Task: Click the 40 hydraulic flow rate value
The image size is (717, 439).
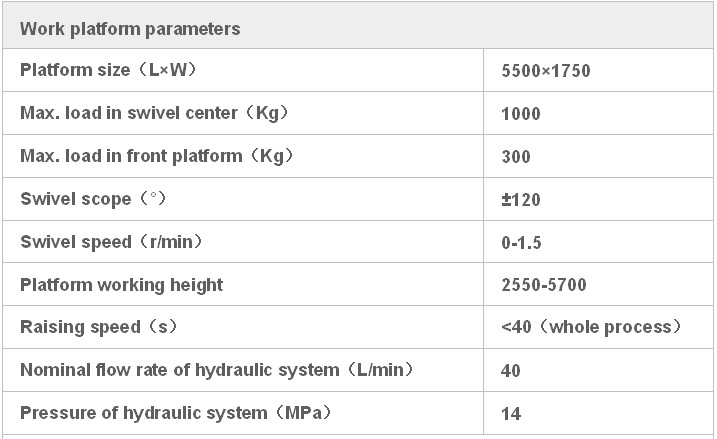Action: [x=511, y=372]
